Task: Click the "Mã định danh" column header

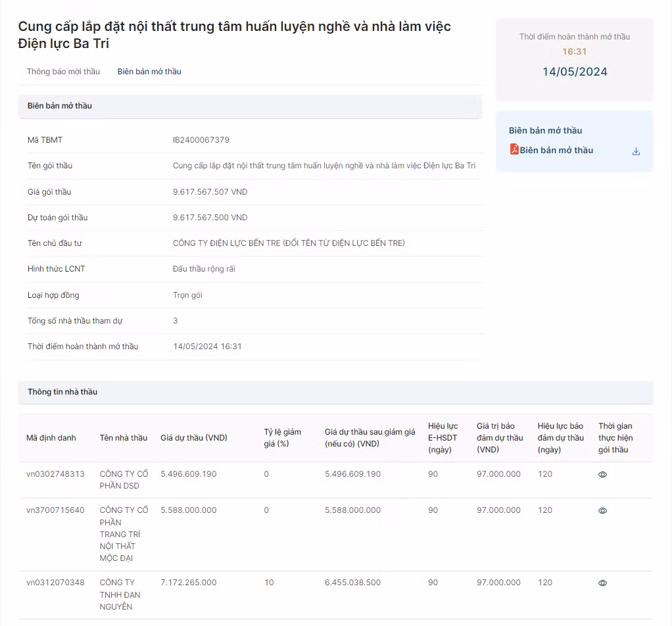Action: point(51,438)
